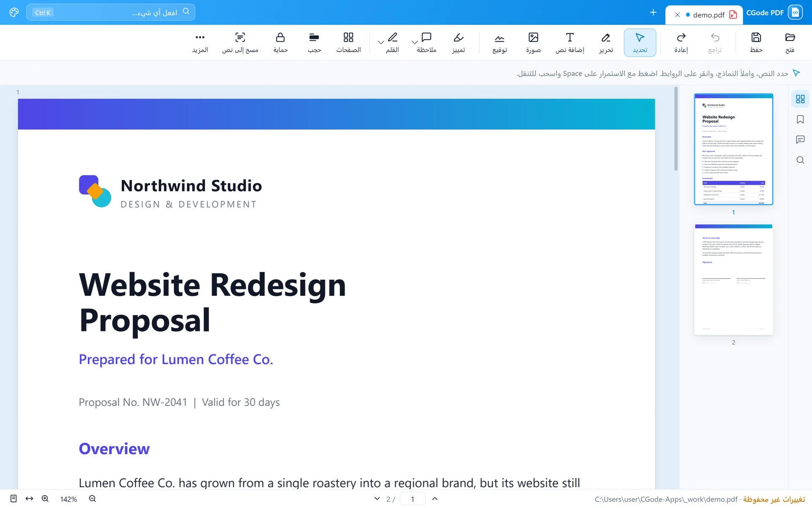Image resolution: width=812 pixels, height=508 pixels.
Task: Select the ملاحظة note tool
Action: pos(426,42)
